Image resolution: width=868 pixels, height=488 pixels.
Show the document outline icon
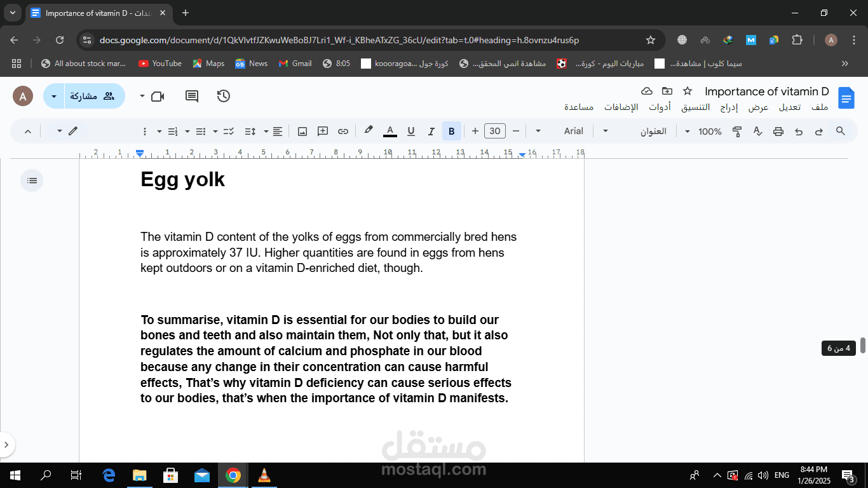(x=32, y=181)
